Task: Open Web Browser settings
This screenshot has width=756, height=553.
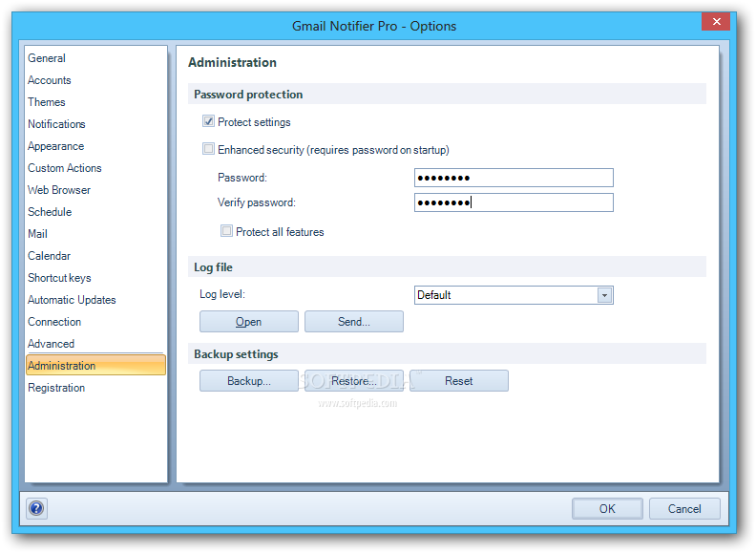Action: [x=96, y=190]
